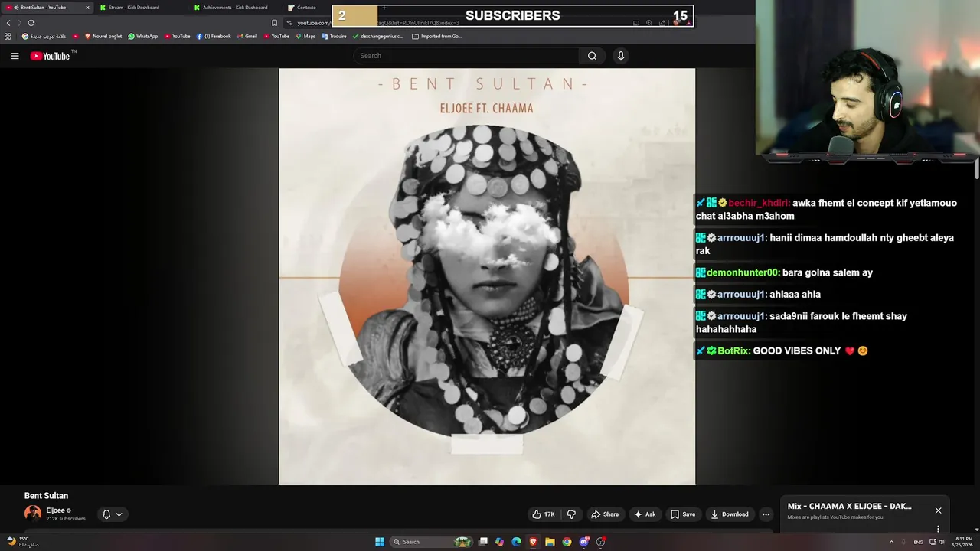Focus the YouTube search box
The height and width of the screenshot is (551, 980).
point(467,56)
